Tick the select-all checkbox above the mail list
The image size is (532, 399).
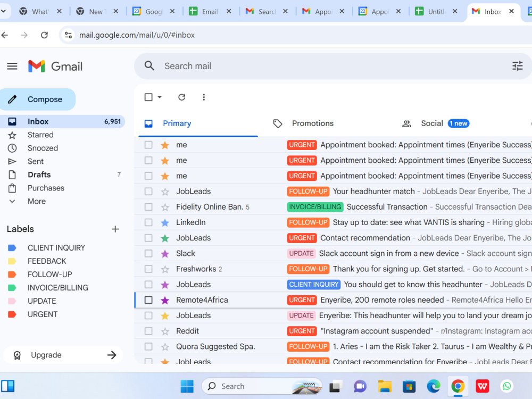[148, 97]
